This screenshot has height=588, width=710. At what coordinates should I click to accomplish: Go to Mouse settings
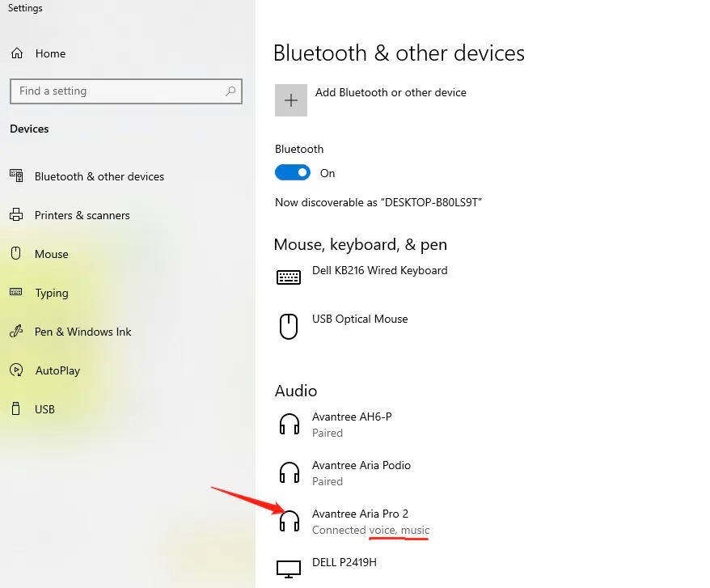tap(51, 254)
